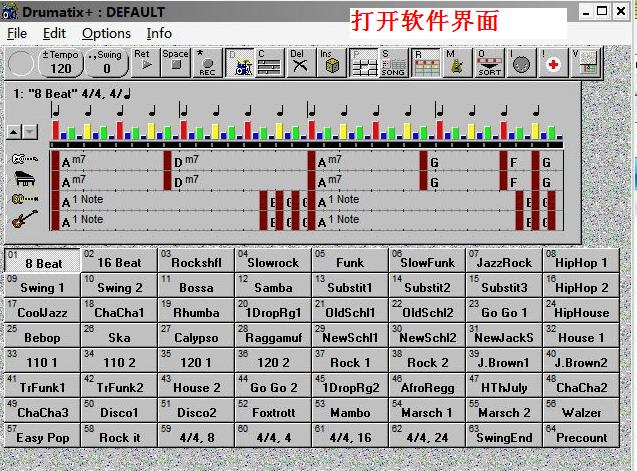Open the drum kit icon in toolbar

tap(241, 63)
